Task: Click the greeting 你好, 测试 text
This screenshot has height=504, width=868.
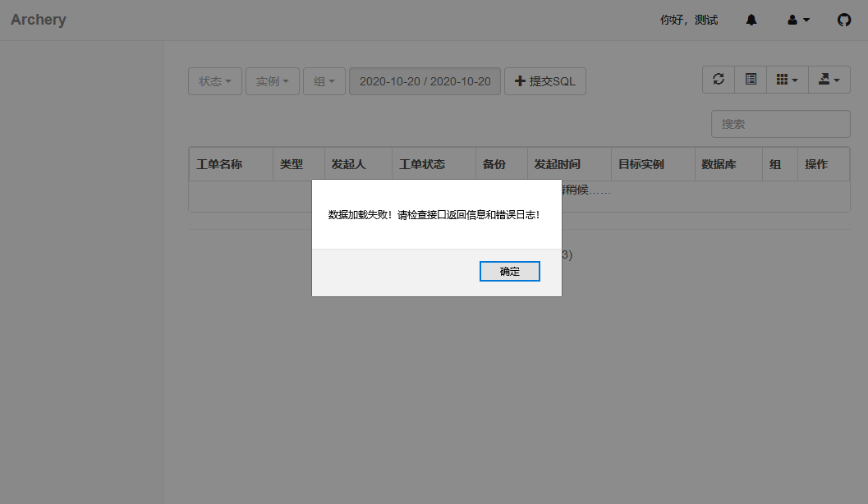Action: tap(687, 19)
